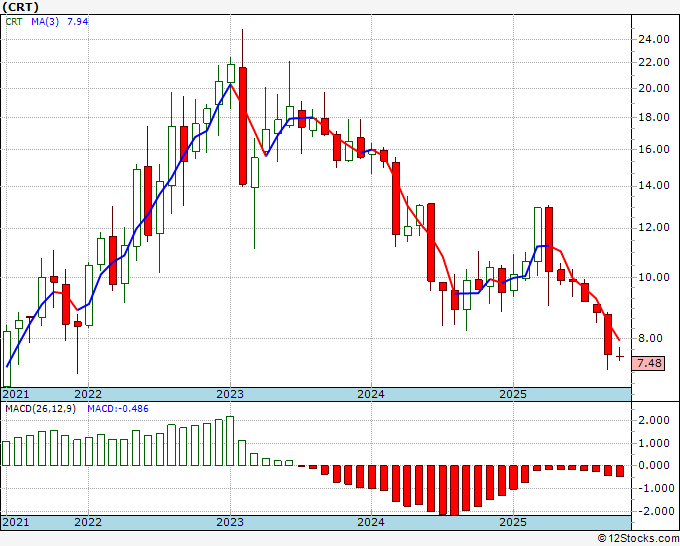
Task: Click the 10.00 price axis label
Action: tap(654, 277)
